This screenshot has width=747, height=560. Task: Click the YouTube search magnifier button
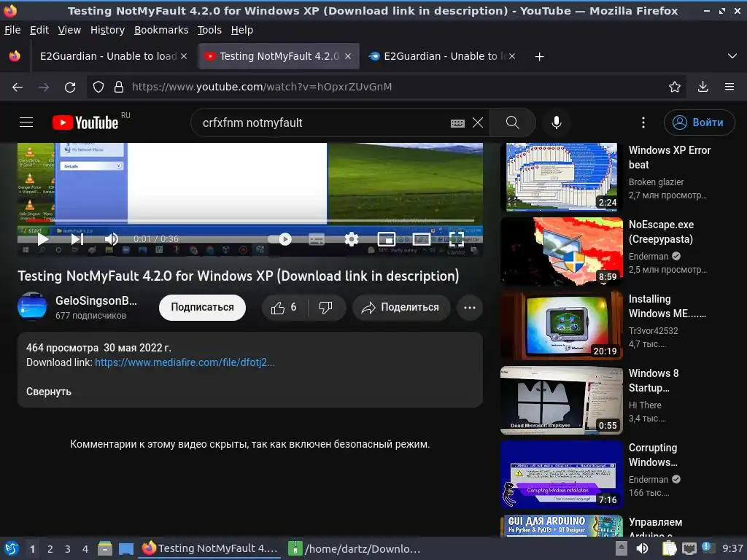(513, 122)
